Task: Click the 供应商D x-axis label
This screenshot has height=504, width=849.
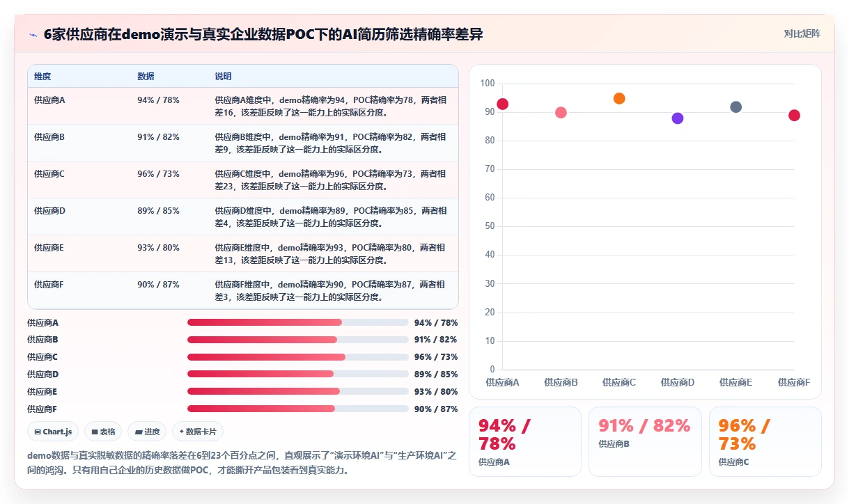Action: point(678,382)
